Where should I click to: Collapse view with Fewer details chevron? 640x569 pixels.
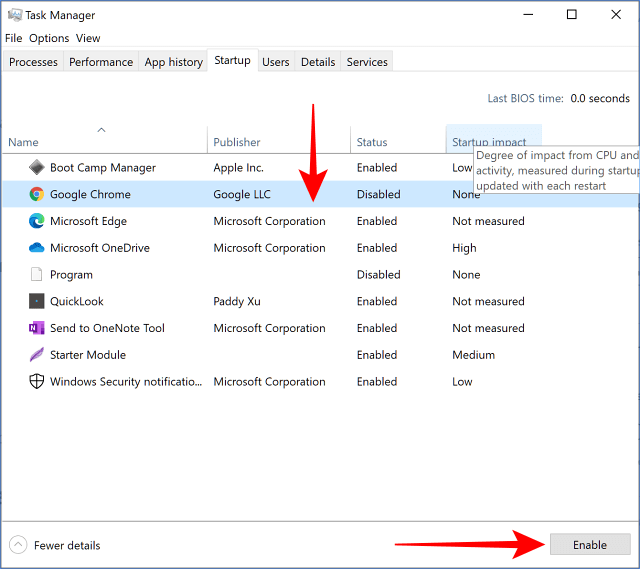point(18,545)
